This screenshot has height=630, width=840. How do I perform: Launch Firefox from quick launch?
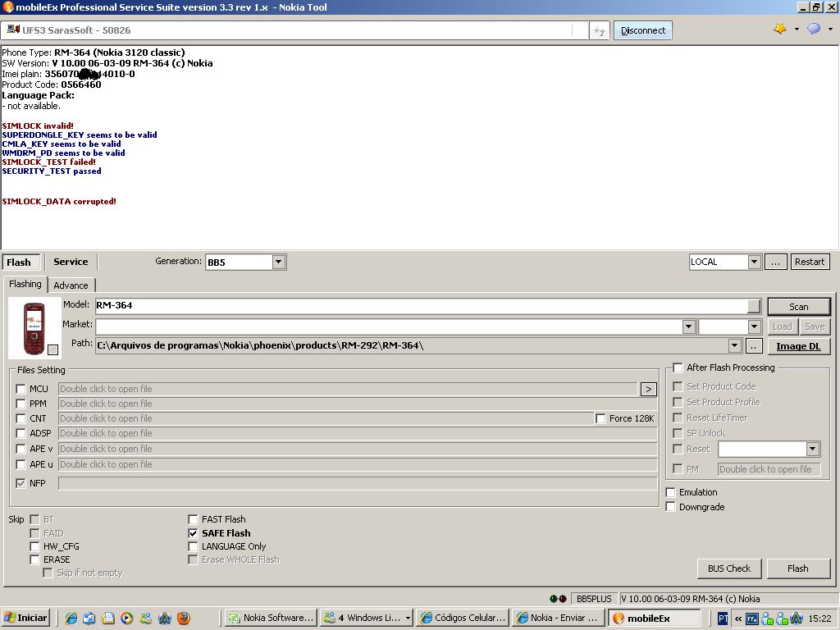click(x=183, y=619)
